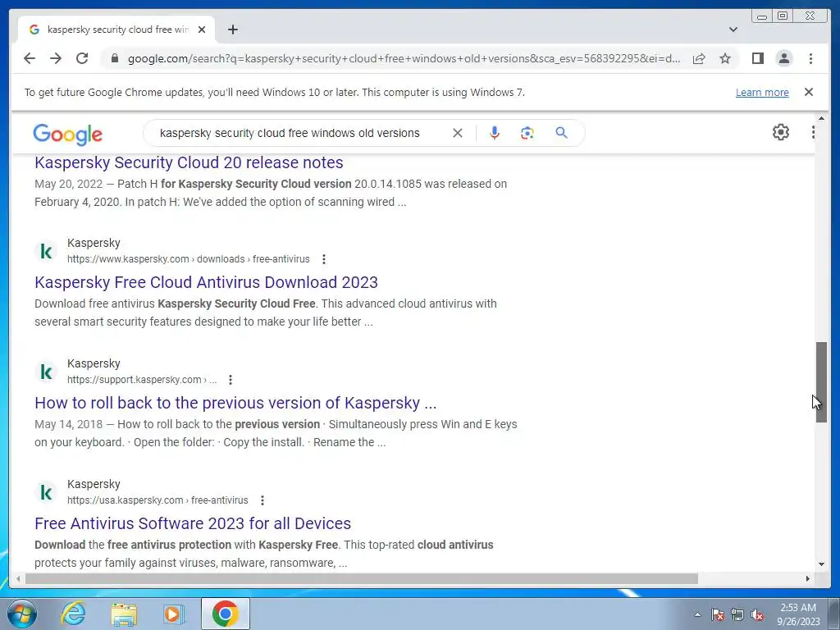
Task: Open Action Center flag icon
Action: (718, 614)
